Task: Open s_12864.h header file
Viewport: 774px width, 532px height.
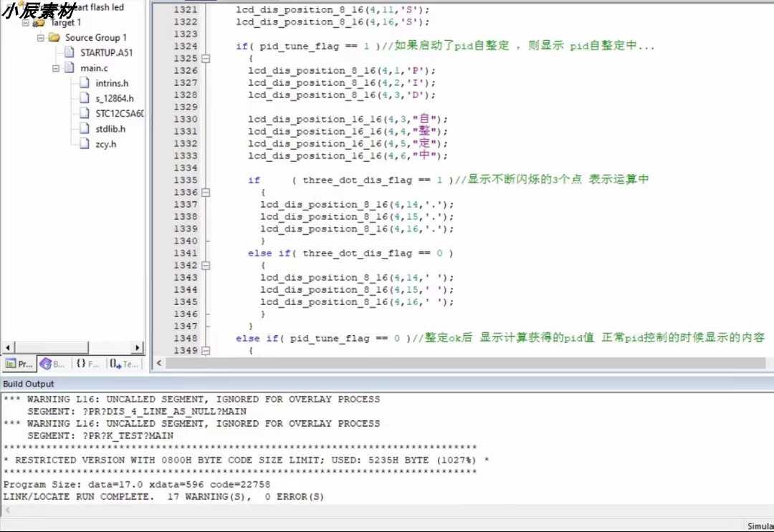Action: pos(115,99)
